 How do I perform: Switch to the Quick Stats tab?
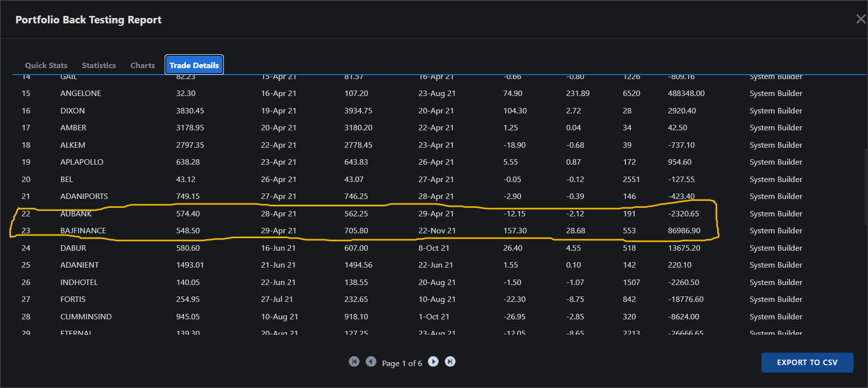[46, 65]
